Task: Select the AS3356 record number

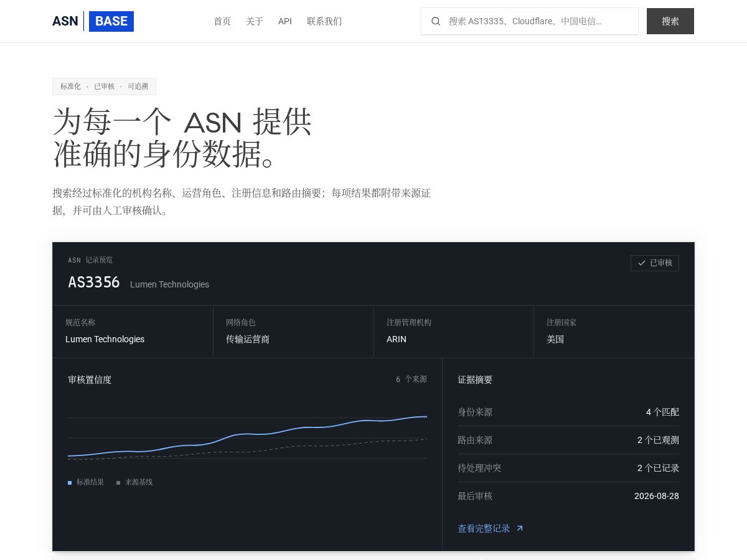Action: point(94,282)
